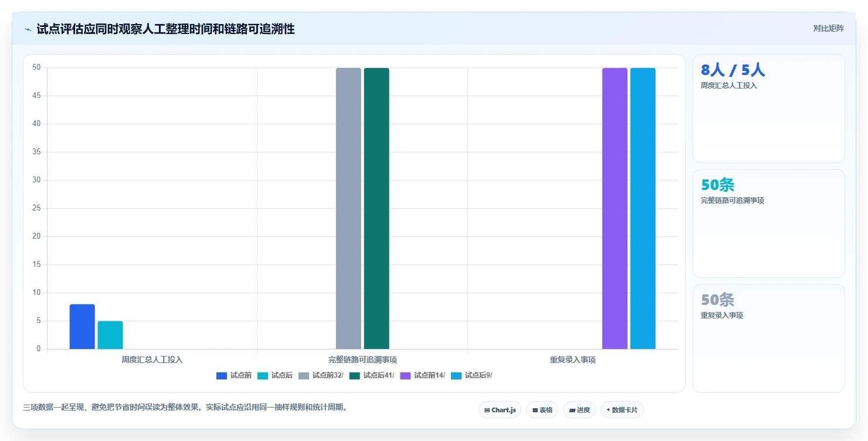Screen dimensions: 868x441
Task: Click the cyan 试点后 bar valued 5
Action: (110, 335)
